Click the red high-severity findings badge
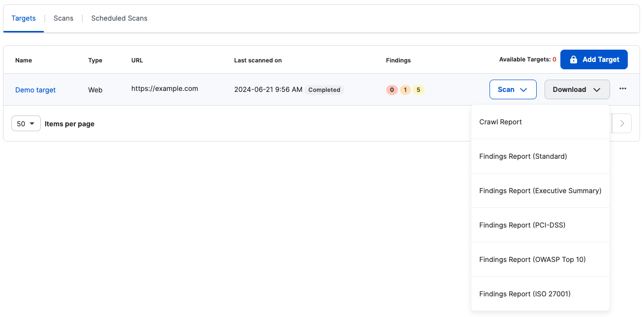 (392, 90)
